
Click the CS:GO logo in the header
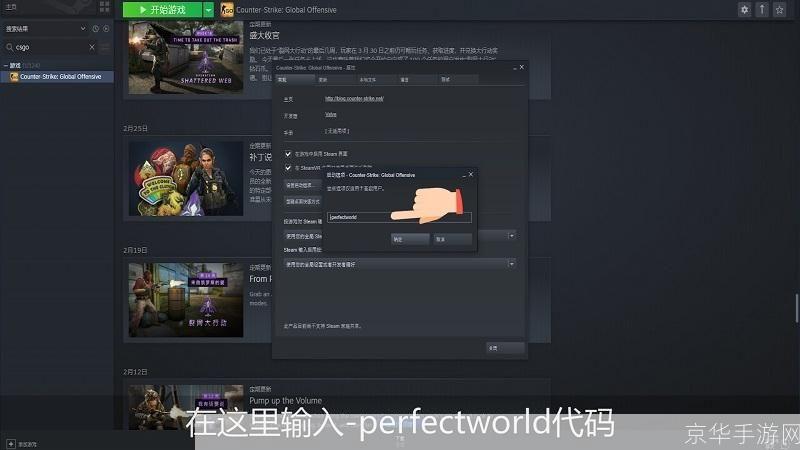tap(227, 10)
